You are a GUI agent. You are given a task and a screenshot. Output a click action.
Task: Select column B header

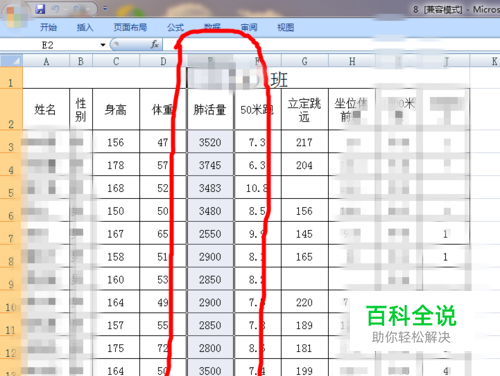[81, 61]
